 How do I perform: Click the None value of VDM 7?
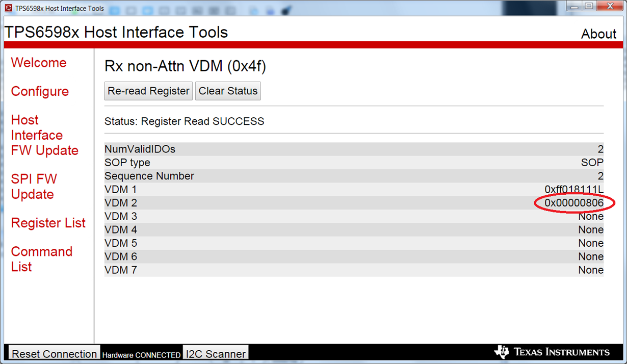pyautogui.click(x=591, y=270)
